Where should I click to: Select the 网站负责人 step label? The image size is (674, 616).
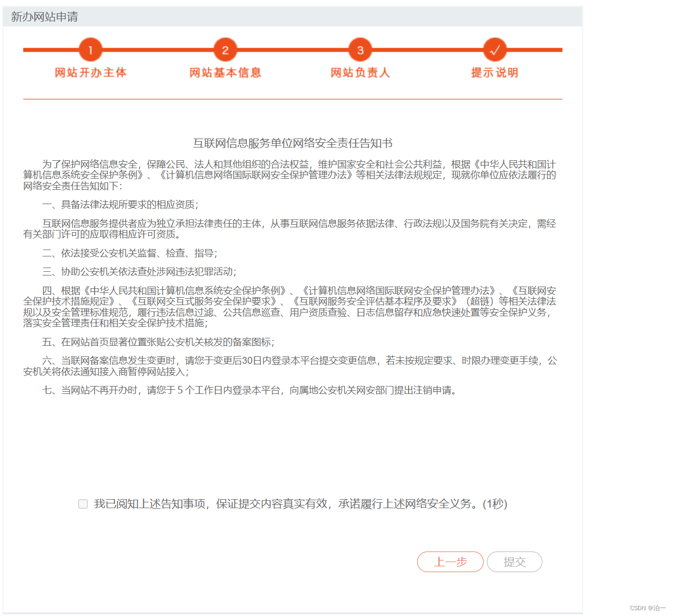pos(360,73)
